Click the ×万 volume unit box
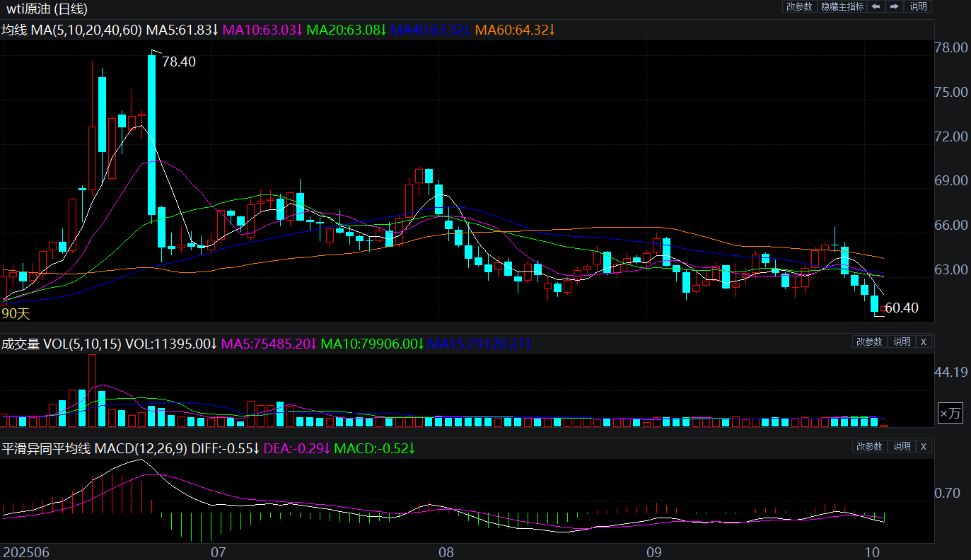The image size is (971, 560). click(950, 414)
